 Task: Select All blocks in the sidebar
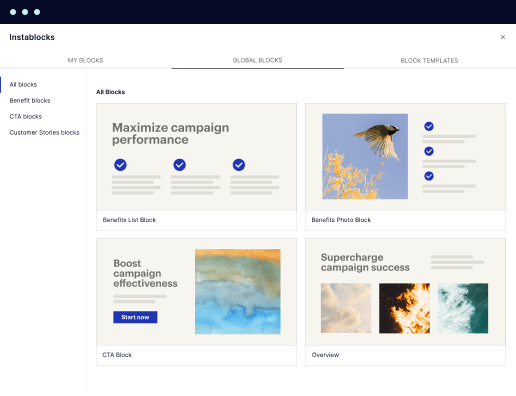tap(23, 85)
